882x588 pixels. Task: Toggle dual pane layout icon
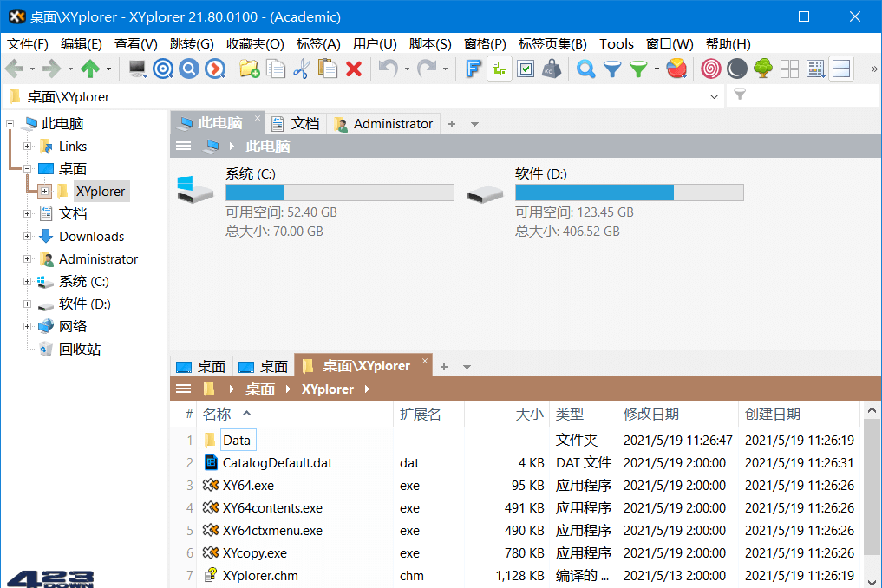(841, 69)
